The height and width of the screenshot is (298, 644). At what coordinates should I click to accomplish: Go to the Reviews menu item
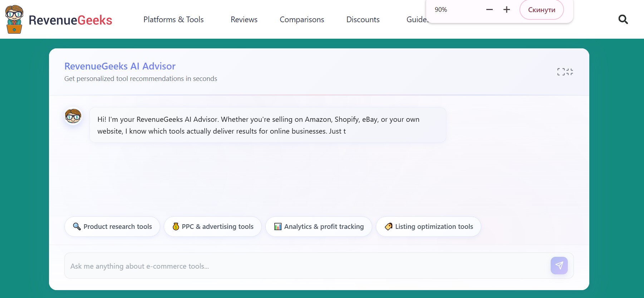244,19
